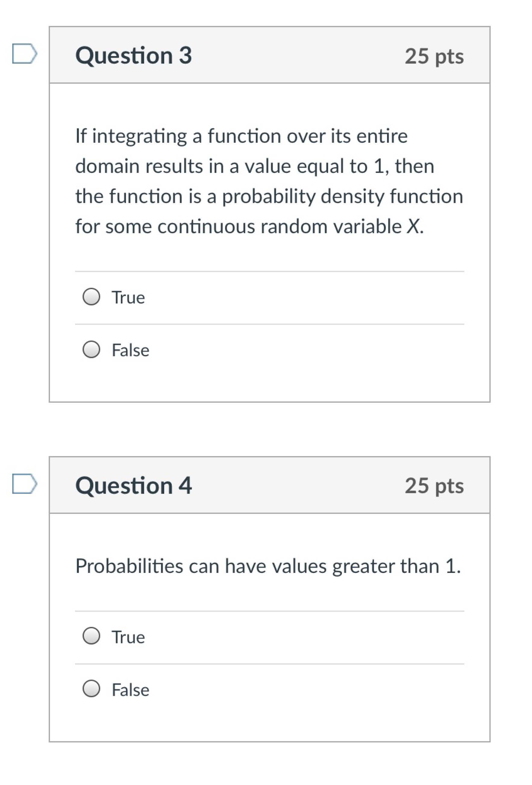Click the "True" text label under Question 4
532x785 pixels.
128,637
